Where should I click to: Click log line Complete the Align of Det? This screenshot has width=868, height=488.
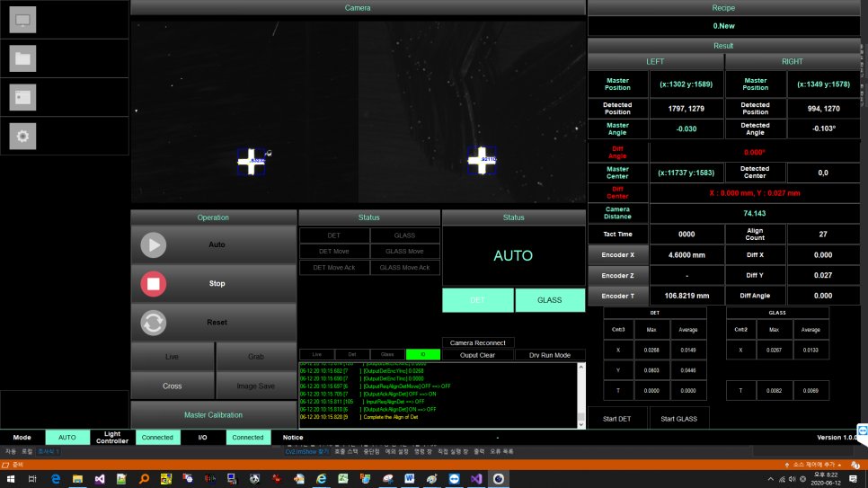pyautogui.click(x=390, y=417)
